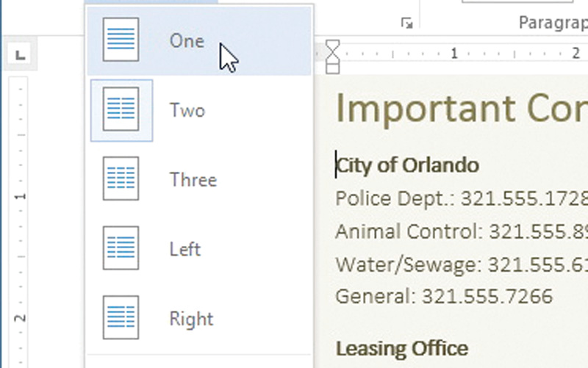Click the Left column layout page icon
The width and height of the screenshot is (588, 368).
click(x=121, y=248)
